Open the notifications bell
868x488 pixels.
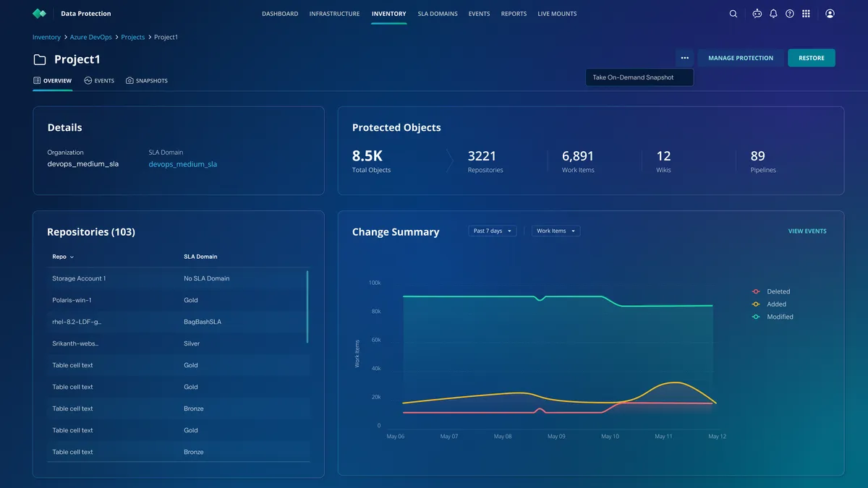click(x=773, y=14)
